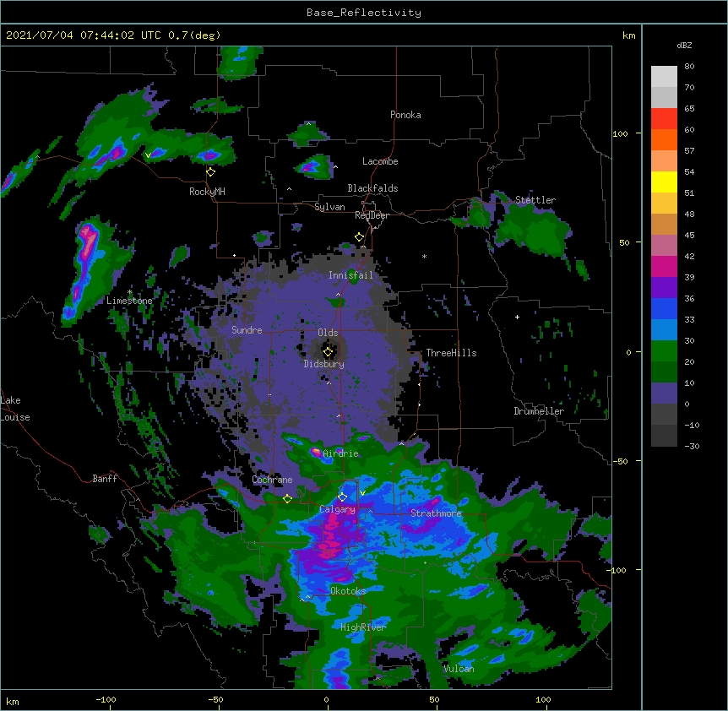The height and width of the screenshot is (711, 728).
Task: Click the yellow diamond marker above Calgary label
Action: tap(342, 497)
